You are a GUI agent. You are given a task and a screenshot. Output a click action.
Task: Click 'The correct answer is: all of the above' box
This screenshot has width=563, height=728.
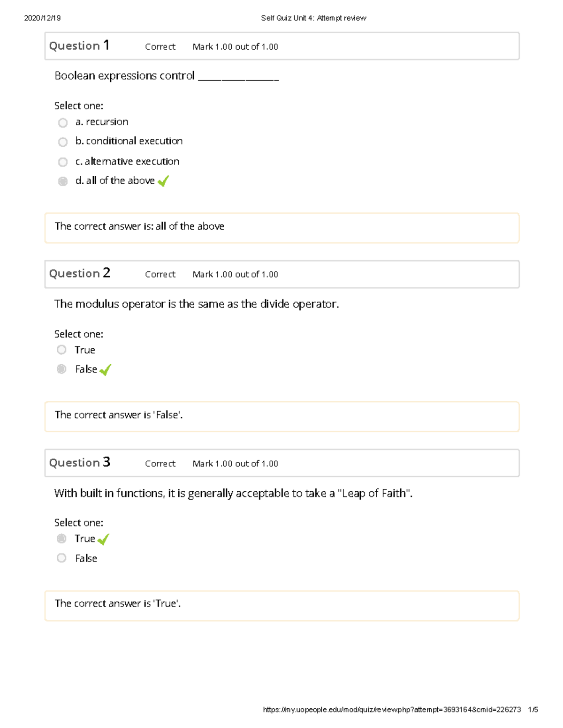pos(281,228)
